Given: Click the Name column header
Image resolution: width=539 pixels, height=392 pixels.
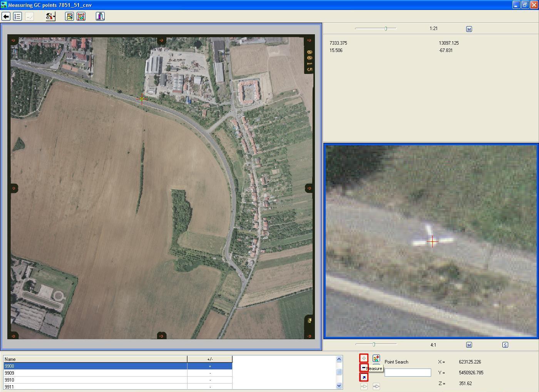Looking at the screenshot, I should [x=95, y=359].
